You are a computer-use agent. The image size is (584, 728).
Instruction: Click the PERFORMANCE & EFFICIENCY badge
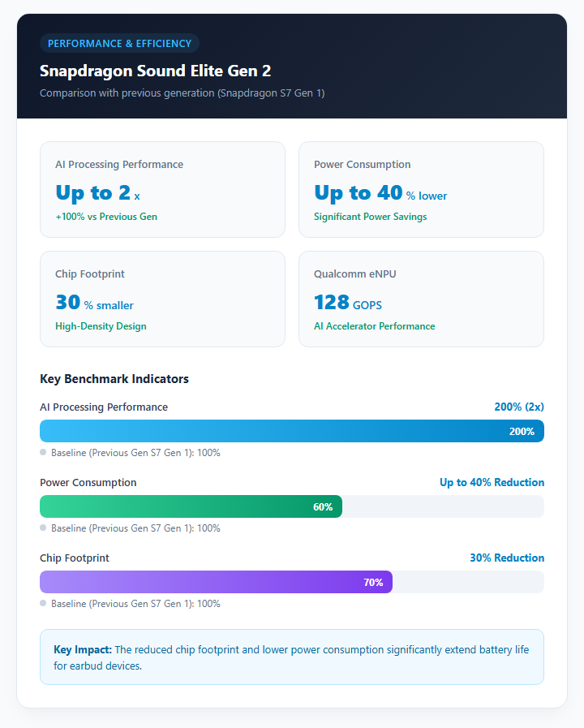click(x=120, y=43)
